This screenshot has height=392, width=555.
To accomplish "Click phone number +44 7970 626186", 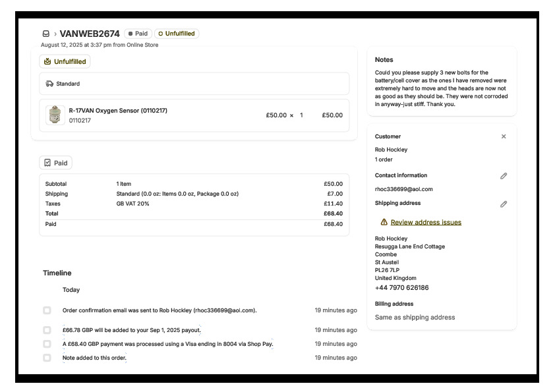I will (x=401, y=288).
